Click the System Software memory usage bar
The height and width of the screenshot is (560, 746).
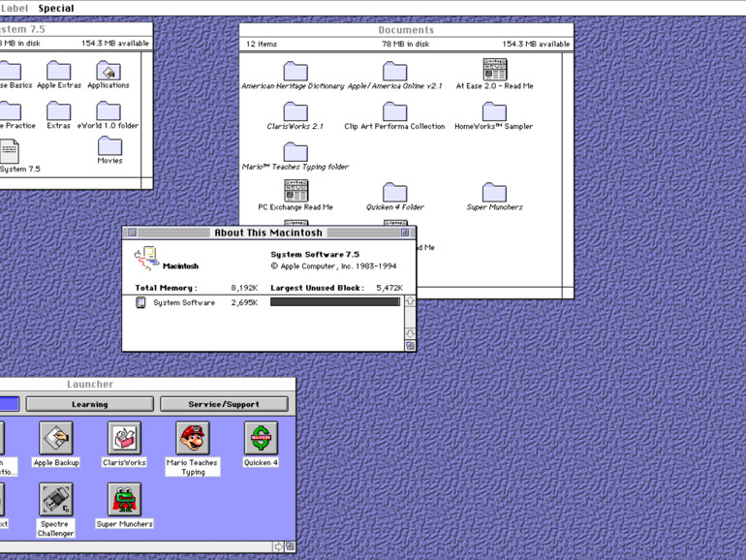[335, 302]
